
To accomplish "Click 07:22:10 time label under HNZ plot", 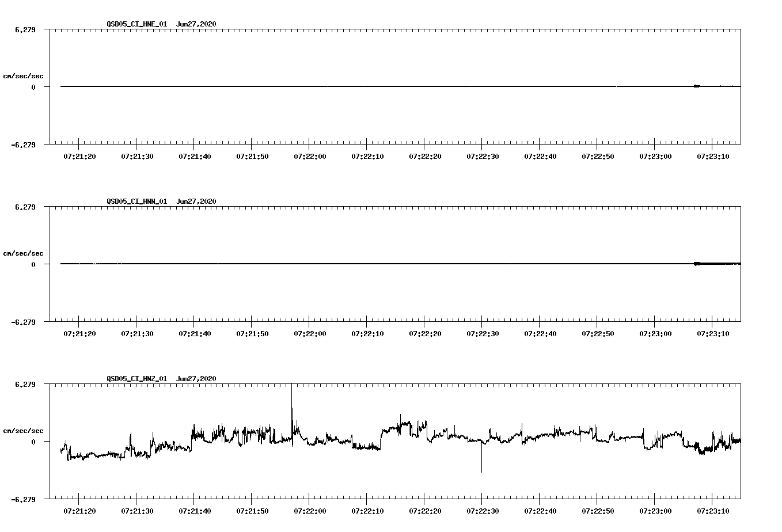I will [x=367, y=511].
